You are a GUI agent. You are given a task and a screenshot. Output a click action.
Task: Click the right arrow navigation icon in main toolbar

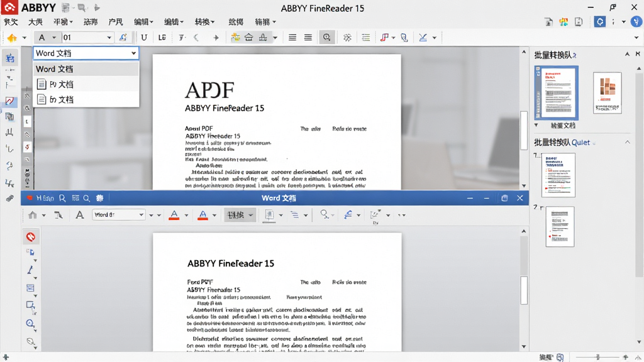[x=216, y=38]
